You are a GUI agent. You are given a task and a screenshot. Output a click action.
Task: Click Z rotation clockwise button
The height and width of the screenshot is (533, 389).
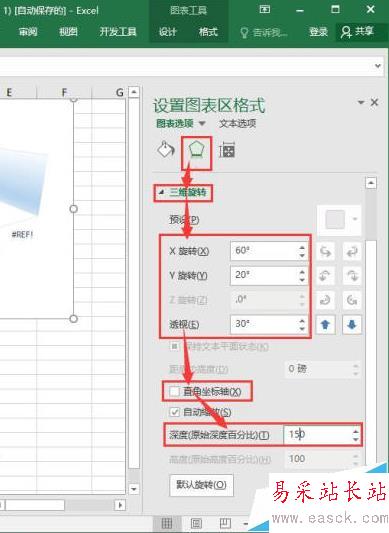(325, 300)
